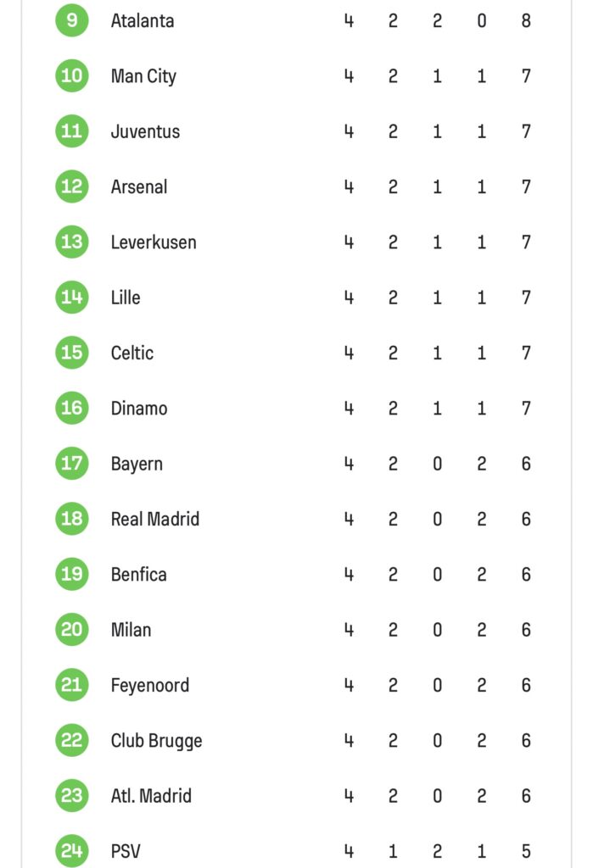
Task: Click the Arsenal team name
Action: 139,186
